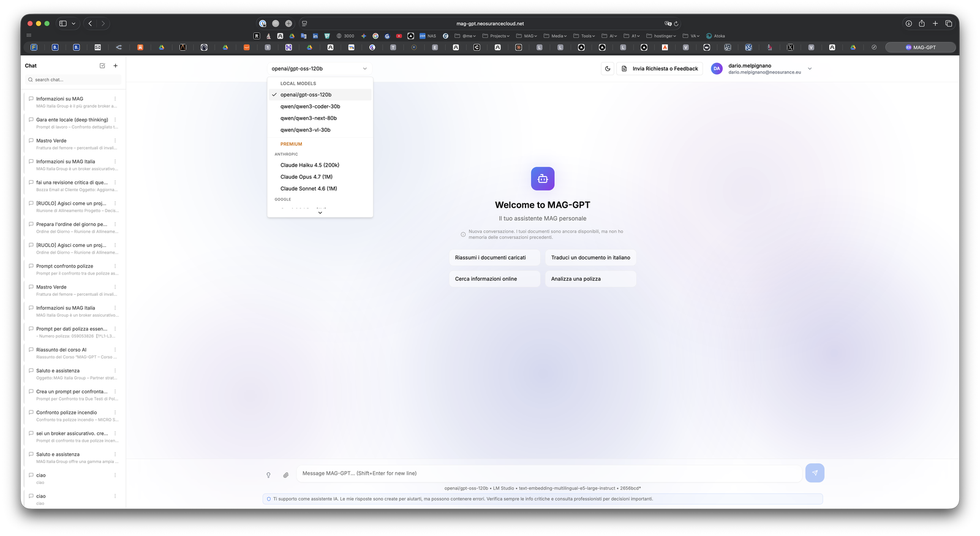Open options menu for Informazioni su MAG chat
This screenshot has height=536, width=980.
[x=115, y=99]
